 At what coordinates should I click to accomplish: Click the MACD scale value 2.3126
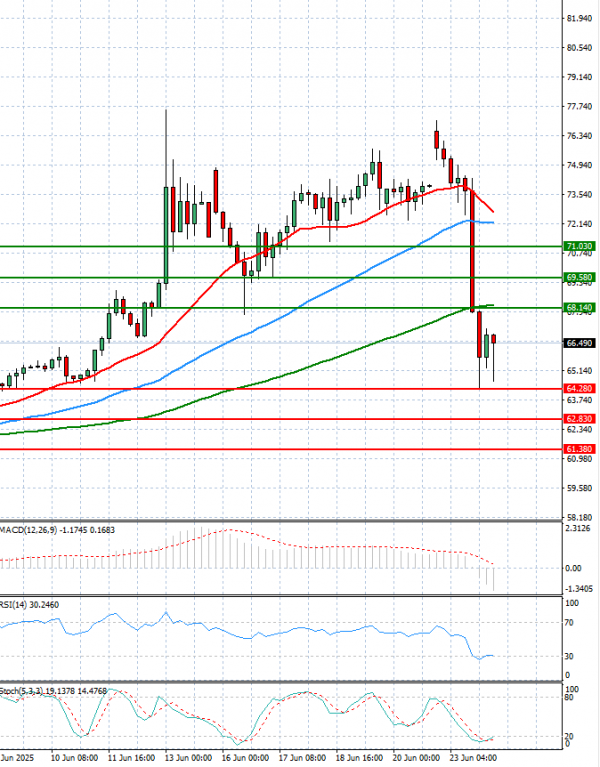coord(576,528)
